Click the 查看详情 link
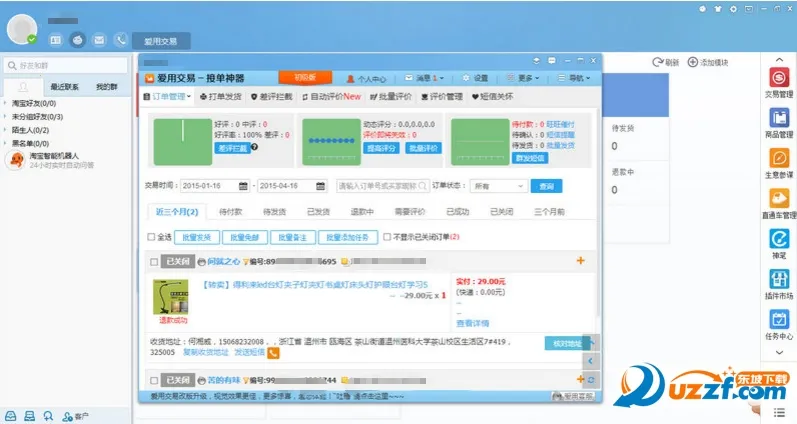This screenshot has width=797, height=424. click(x=472, y=323)
